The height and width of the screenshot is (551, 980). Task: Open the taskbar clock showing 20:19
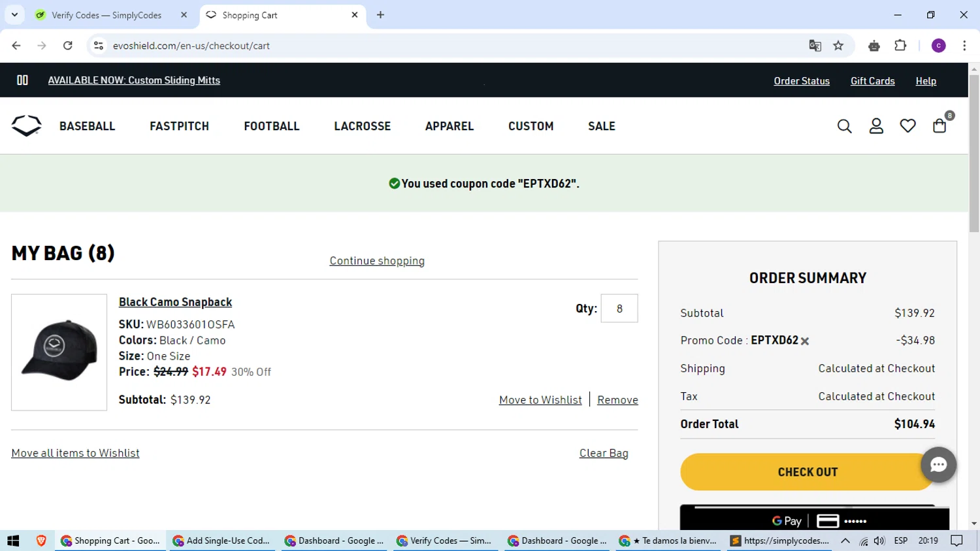point(928,541)
